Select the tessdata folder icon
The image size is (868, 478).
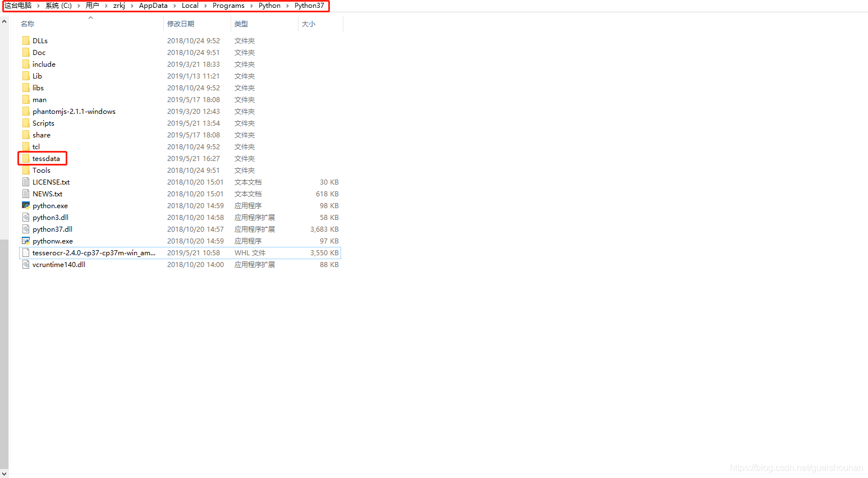pyautogui.click(x=26, y=158)
